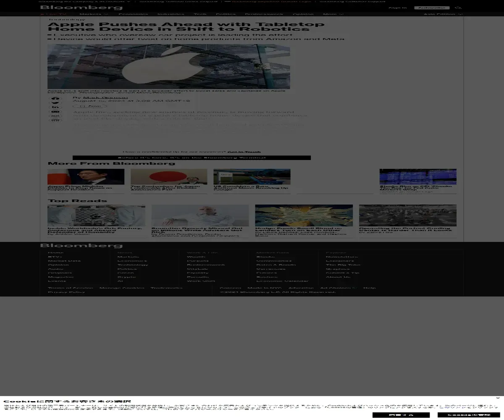The image size is (504, 420).
Task: Click Advertise link in footer
Action: [x=301, y=288]
